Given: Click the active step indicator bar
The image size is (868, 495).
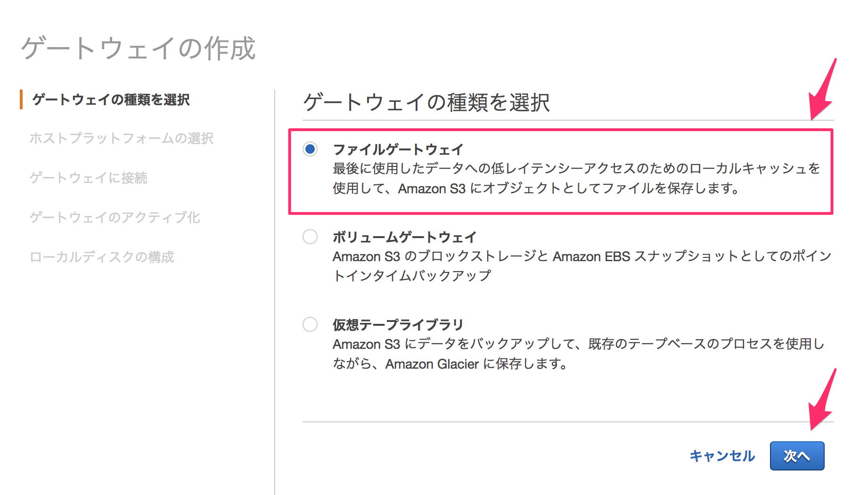Looking at the screenshot, I should coord(21,99).
